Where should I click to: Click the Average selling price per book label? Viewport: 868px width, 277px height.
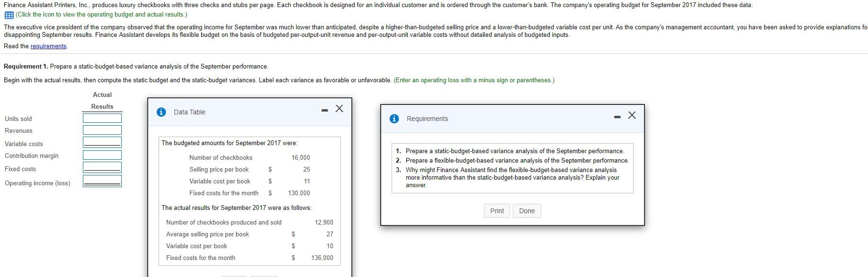tap(207, 234)
